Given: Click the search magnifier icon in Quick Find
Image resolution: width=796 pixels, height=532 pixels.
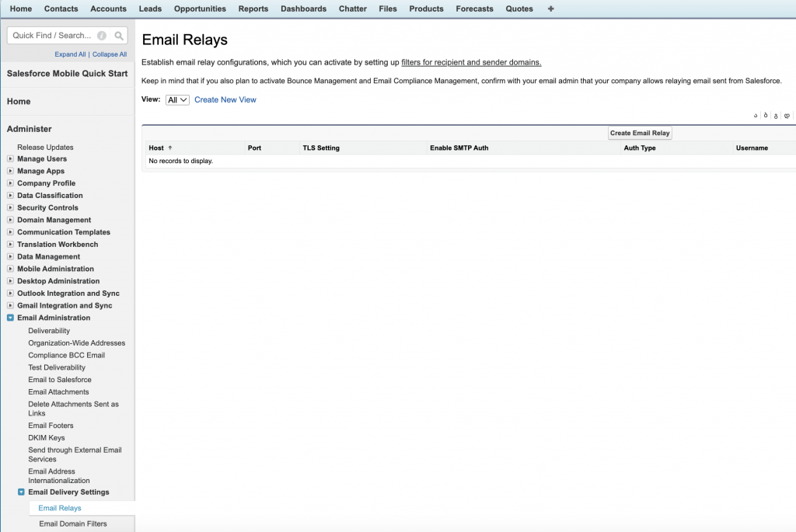Looking at the screenshot, I should [119, 36].
